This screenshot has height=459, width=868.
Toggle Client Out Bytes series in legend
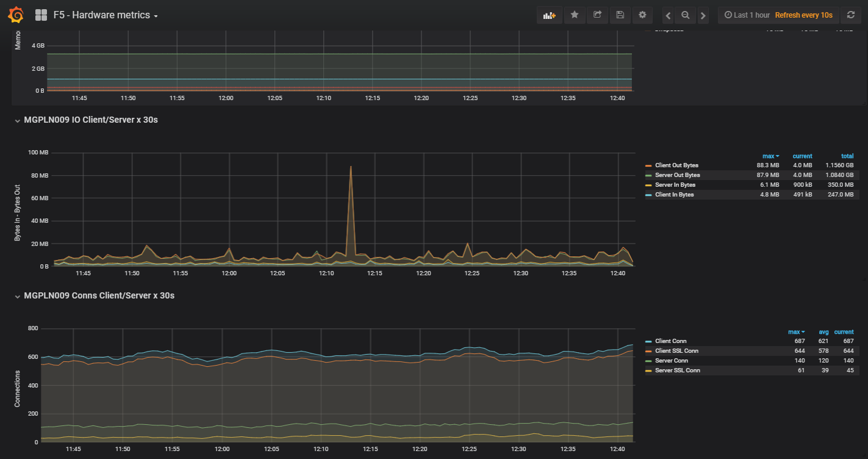coord(676,165)
